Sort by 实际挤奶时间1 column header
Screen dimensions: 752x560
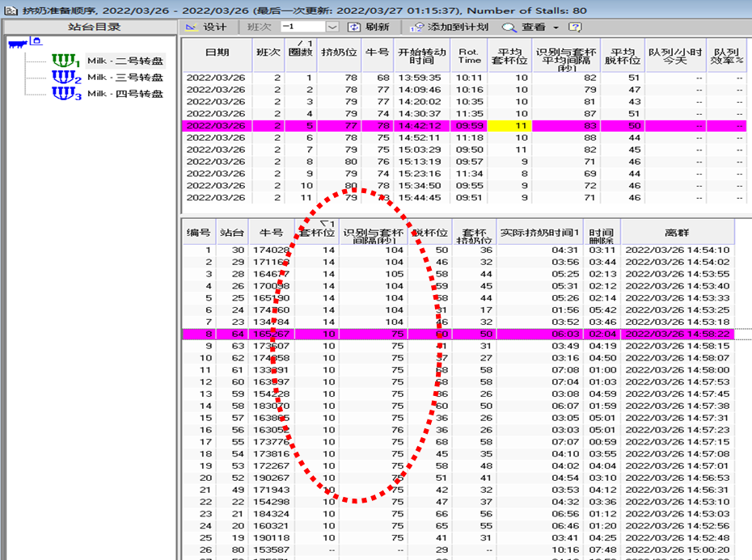click(539, 233)
